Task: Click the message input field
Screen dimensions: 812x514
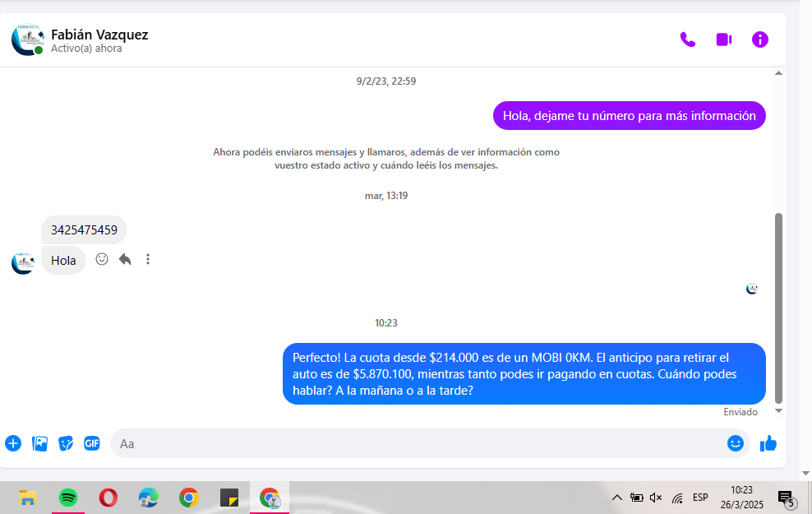Action: click(411, 443)
